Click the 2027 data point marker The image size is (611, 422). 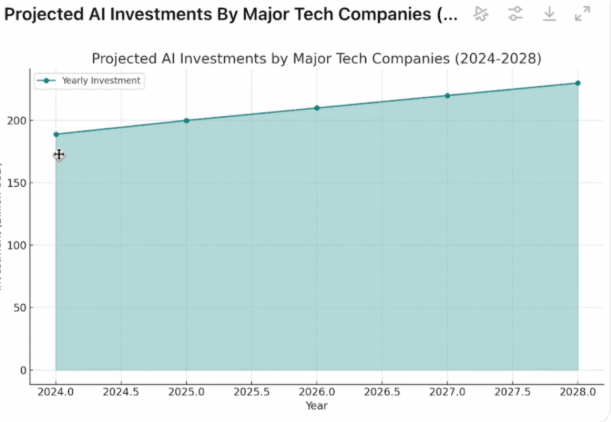point(447,96)
